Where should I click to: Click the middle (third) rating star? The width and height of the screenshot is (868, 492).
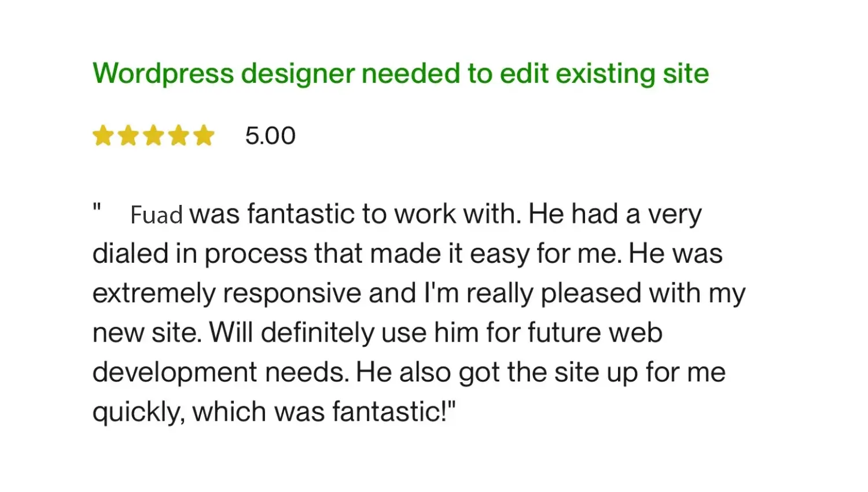pos(154,136)
